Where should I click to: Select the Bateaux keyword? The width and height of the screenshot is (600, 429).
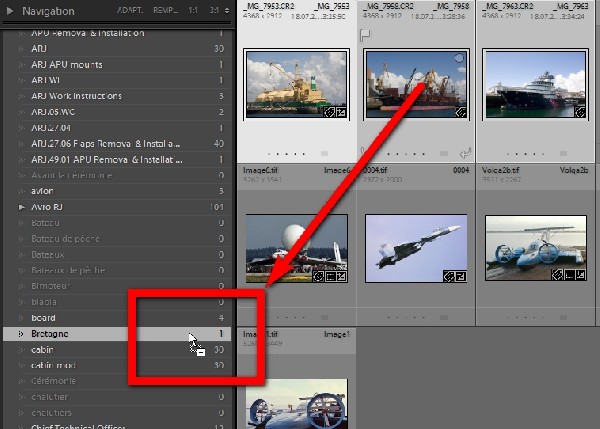[47, 254]
